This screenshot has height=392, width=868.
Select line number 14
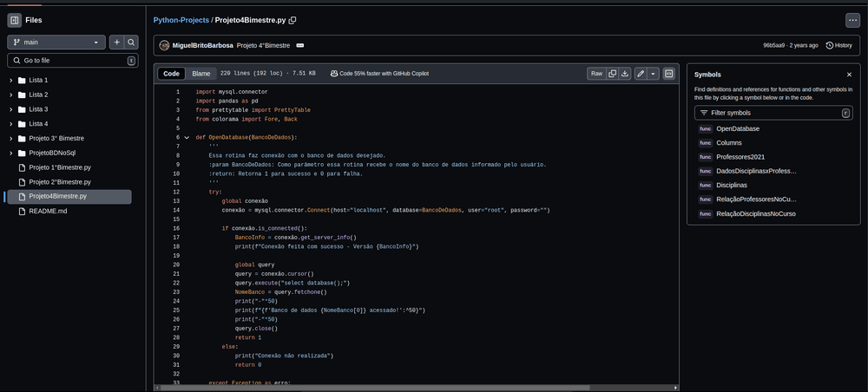click(176, 211)
